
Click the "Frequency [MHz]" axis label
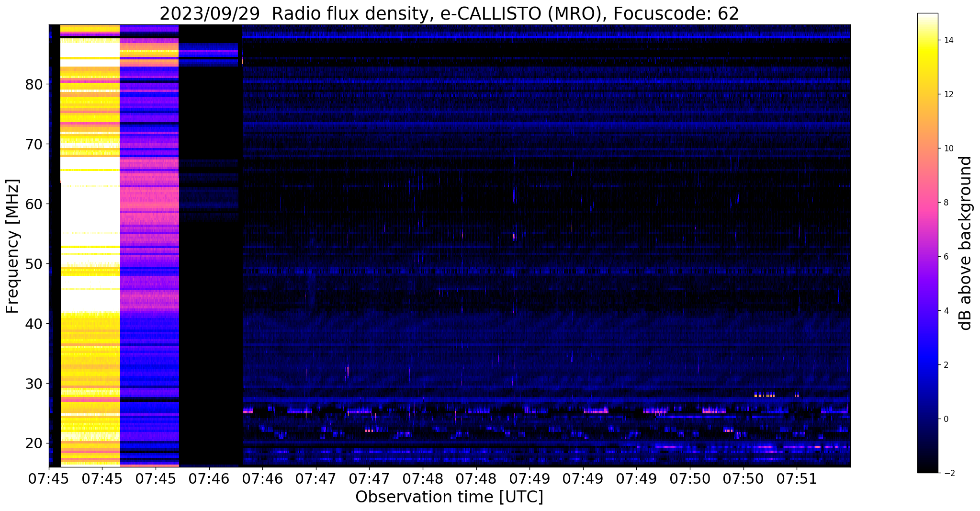coord(13,246)
